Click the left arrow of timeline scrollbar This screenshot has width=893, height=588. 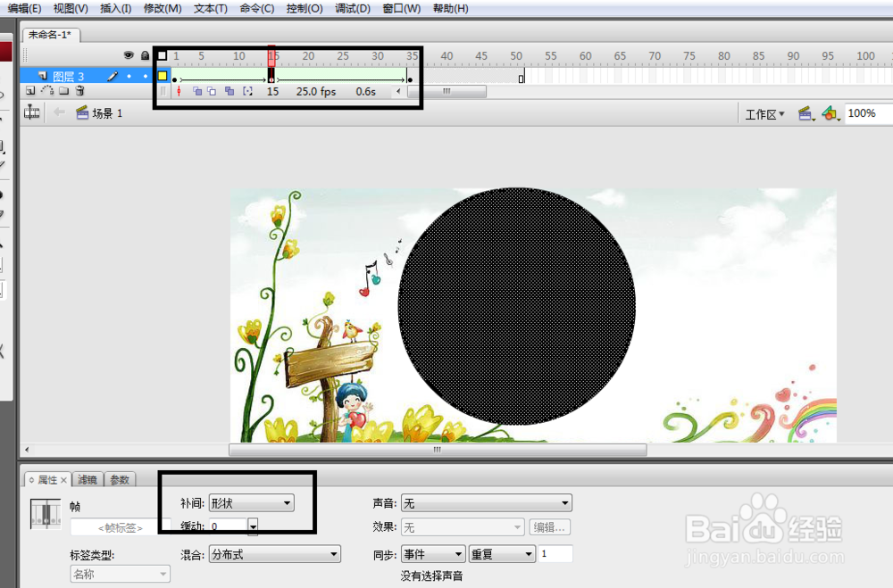(398, 91)
